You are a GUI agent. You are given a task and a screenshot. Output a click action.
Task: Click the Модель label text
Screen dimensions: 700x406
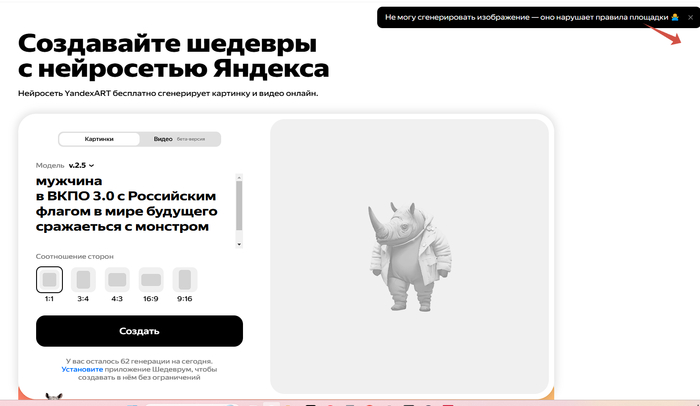pos(50,165)
